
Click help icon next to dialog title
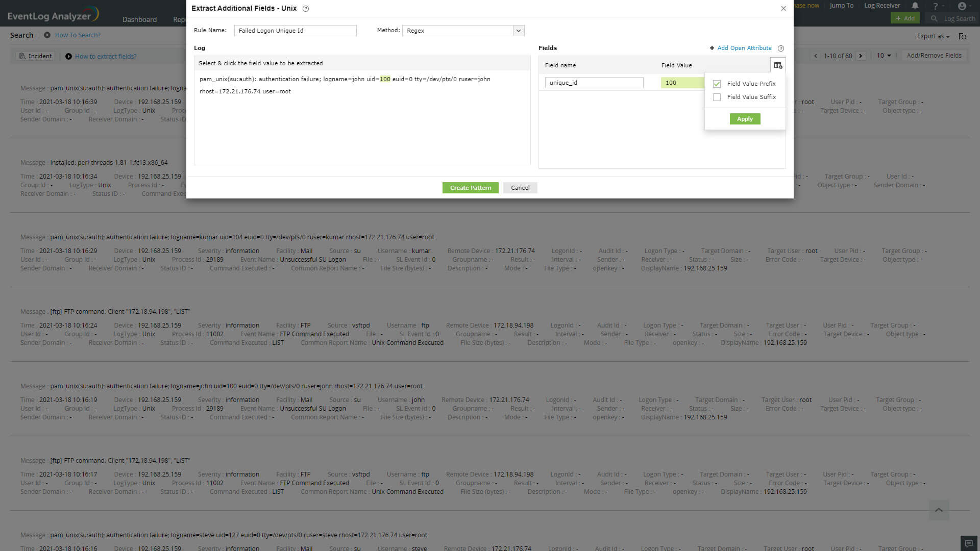pyautogui.click(x=306, y=9)
